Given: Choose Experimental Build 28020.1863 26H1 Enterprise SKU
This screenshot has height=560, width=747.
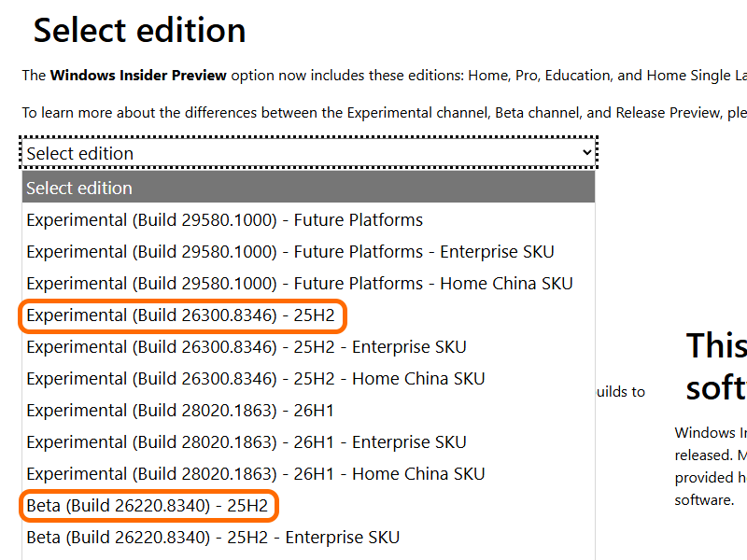Looking at the screenshot, I should click(308, 441).
